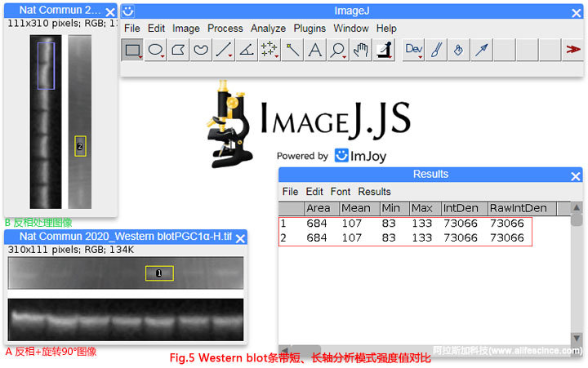Activate the Magnifying glass tool
Image resolution: width=588 pixels, height=368 pixels.
(337, 51)
